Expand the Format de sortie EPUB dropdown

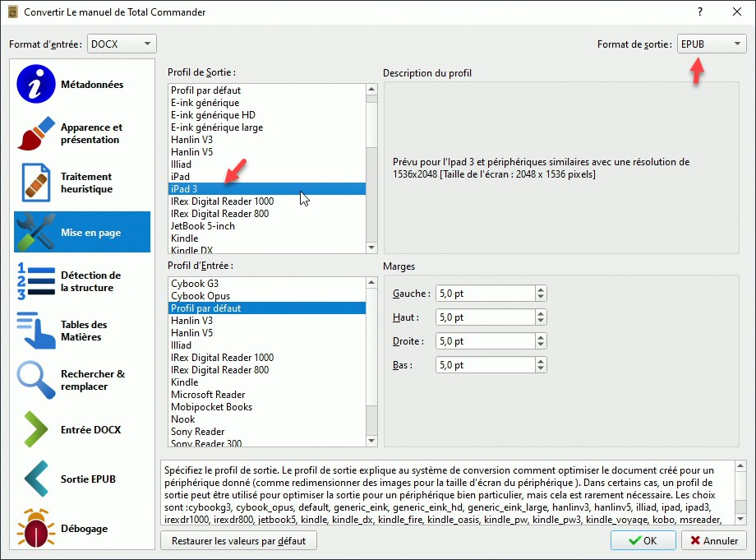(711, 44)
